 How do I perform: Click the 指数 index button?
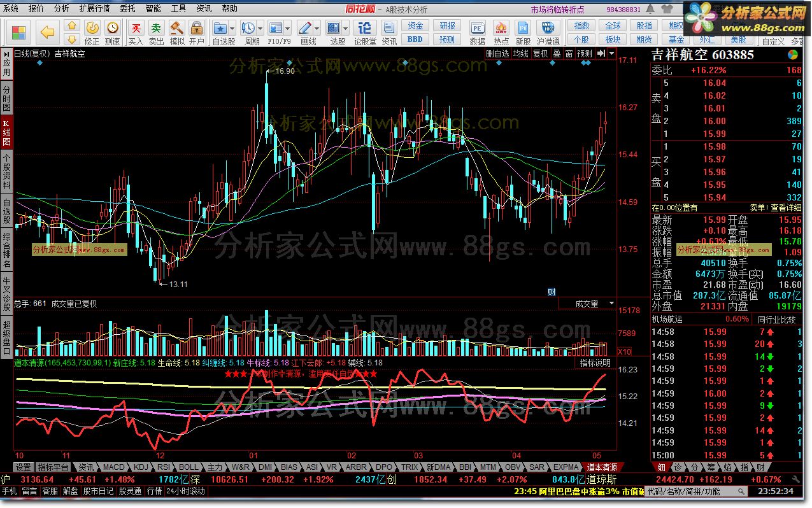pyautogui.click(x=581, y=26)
